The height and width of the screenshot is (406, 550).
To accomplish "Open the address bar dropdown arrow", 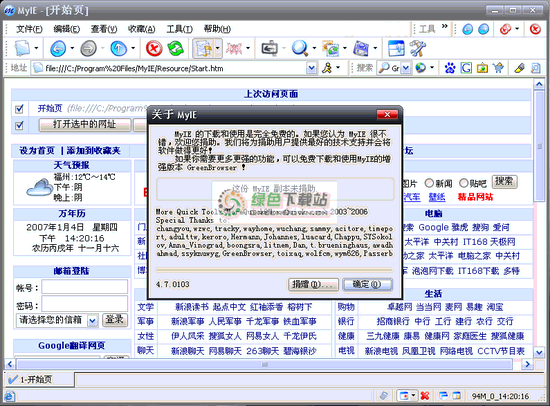I will (311, 68).
